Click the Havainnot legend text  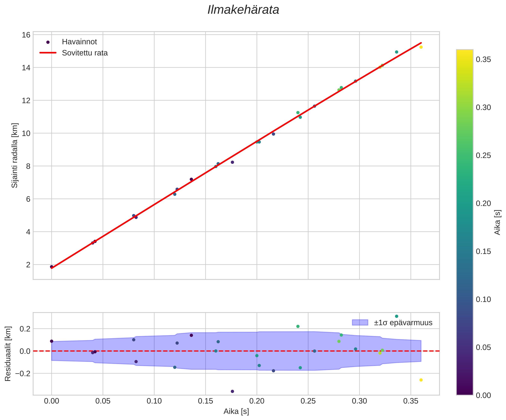pyautogui.click(x=79, y=42)
